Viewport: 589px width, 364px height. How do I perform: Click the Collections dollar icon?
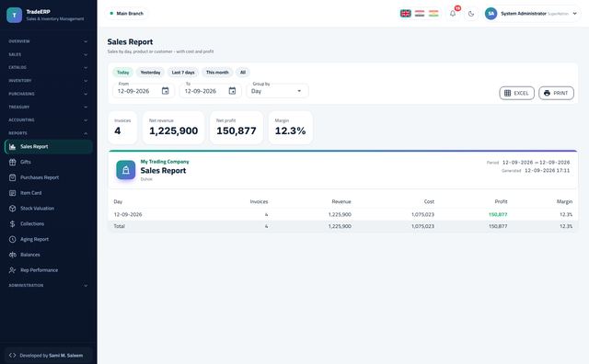point(12,224)
